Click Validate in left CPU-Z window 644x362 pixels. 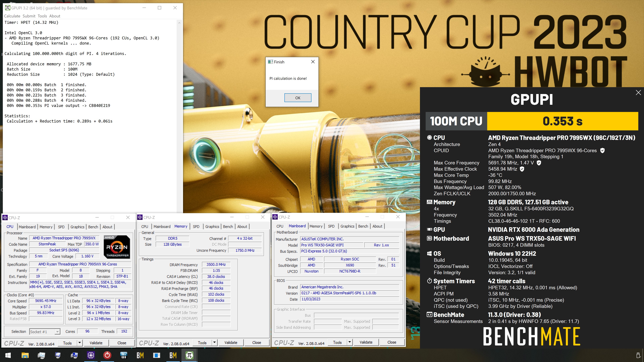pos(96,343)
